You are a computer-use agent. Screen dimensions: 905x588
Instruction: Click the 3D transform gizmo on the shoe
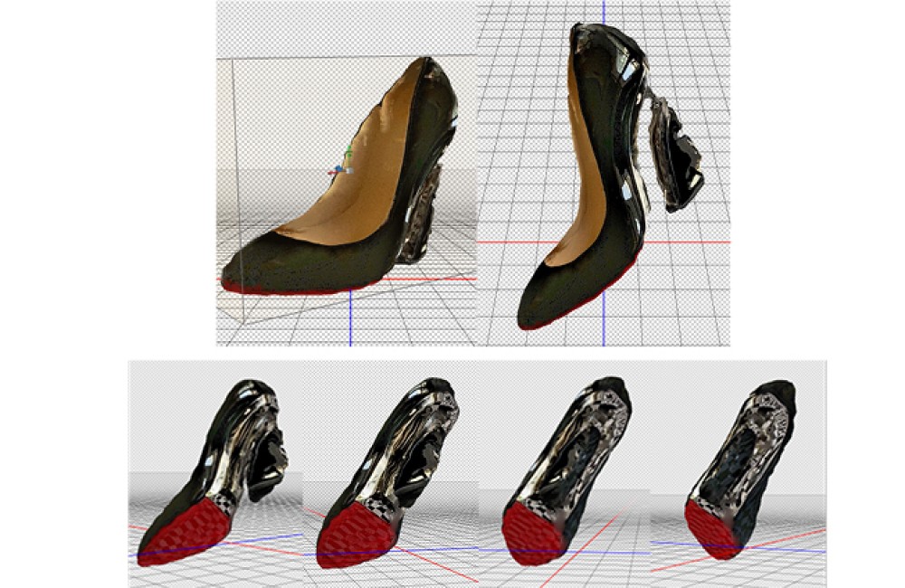[340, 166]
